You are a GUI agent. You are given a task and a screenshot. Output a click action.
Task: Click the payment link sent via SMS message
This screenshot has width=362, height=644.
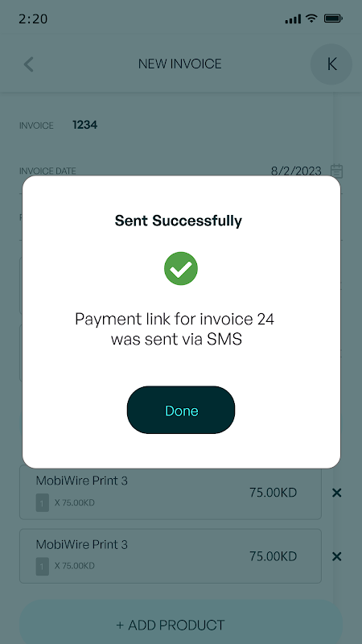click(175, 329)
